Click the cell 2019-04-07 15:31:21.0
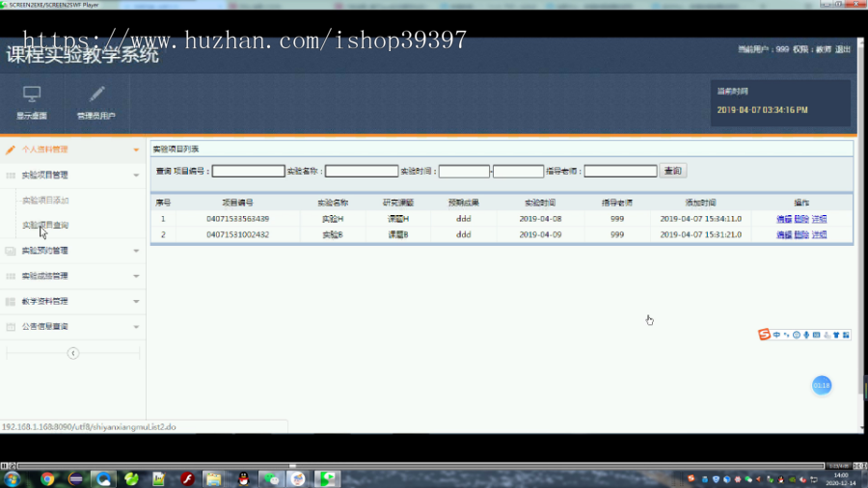This screenshot has width=868, height=488. pos(701,234)
